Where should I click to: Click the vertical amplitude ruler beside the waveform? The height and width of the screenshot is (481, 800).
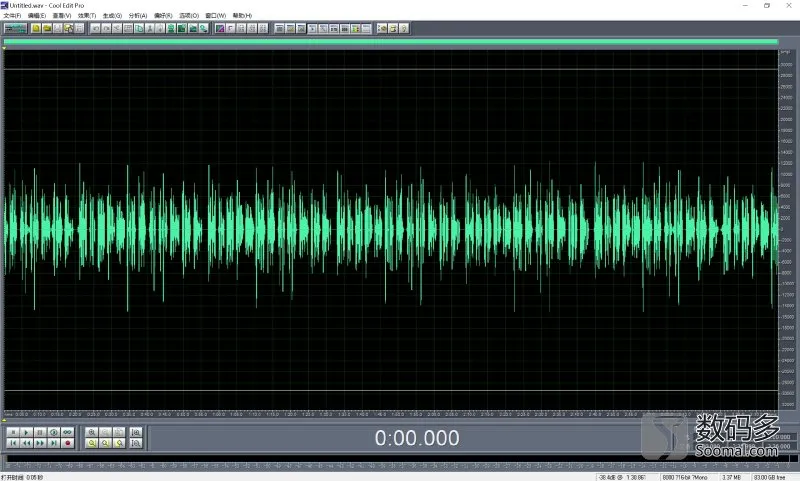[786, 229]
